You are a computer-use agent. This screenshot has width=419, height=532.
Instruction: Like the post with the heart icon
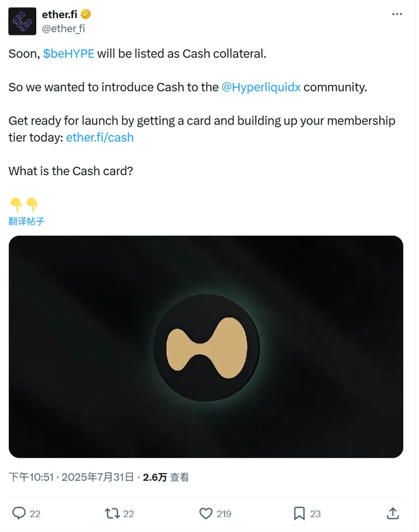(205, 513)
